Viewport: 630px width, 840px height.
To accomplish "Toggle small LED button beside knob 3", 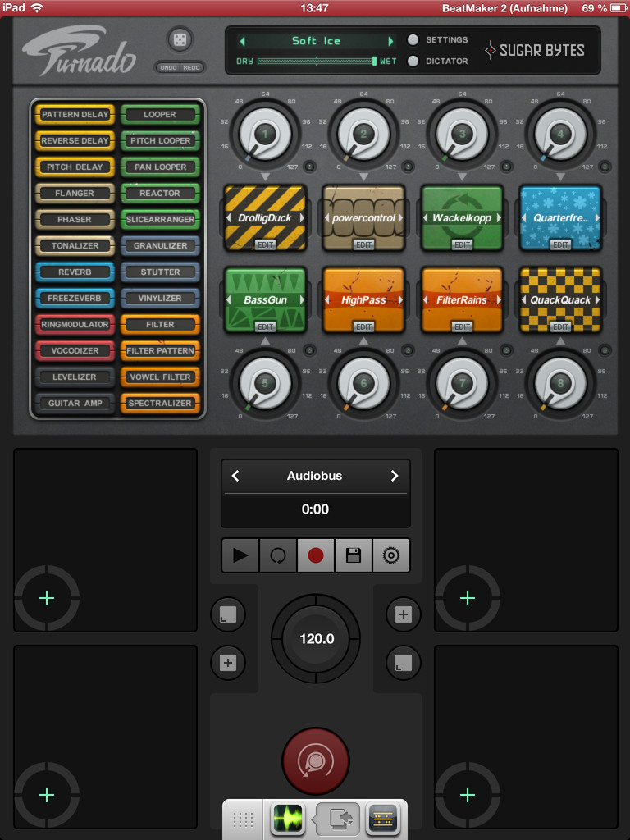I will coord(506,167).
